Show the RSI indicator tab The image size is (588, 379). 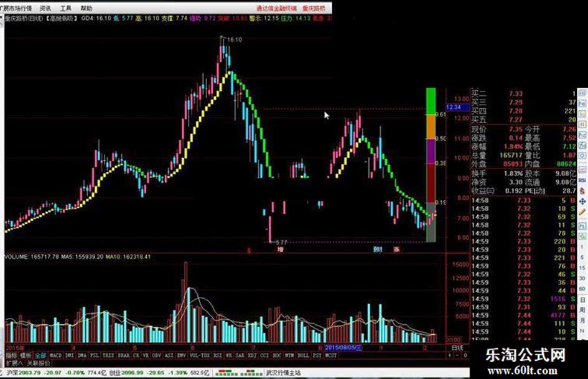coord(218,355)
